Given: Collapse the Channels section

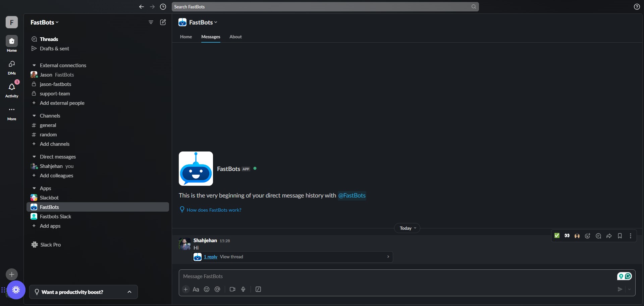Looking at the screenshot, I should [x=34, y=116].
